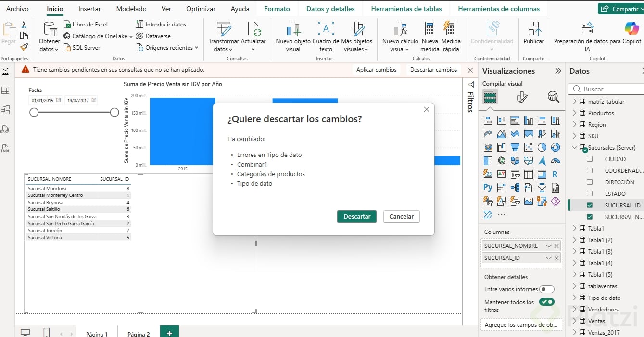The image size is (644, 337).
Task: Open SUCURSAL_NOMBRE column dropdown chevron
Action: point(548,246)
